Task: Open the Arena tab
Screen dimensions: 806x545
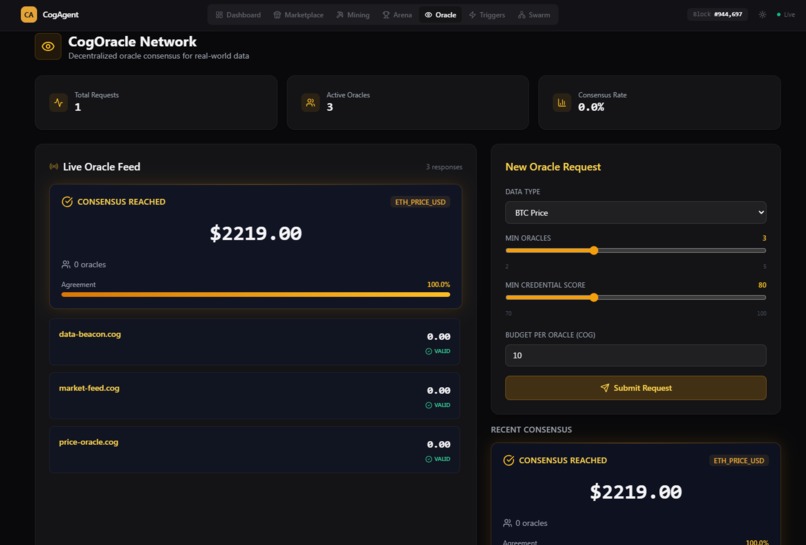Action: click(397, 15)
